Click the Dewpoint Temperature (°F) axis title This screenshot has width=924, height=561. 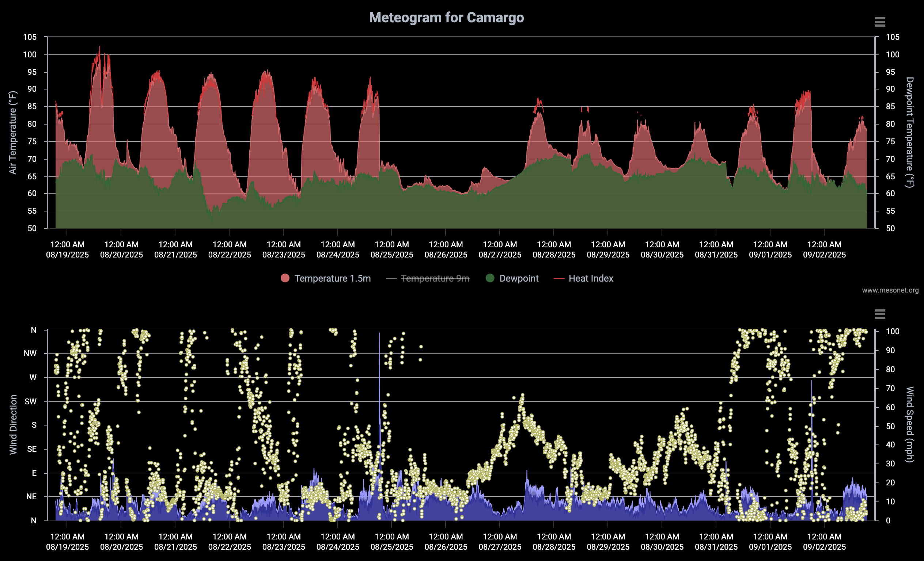tap(909, 132)
